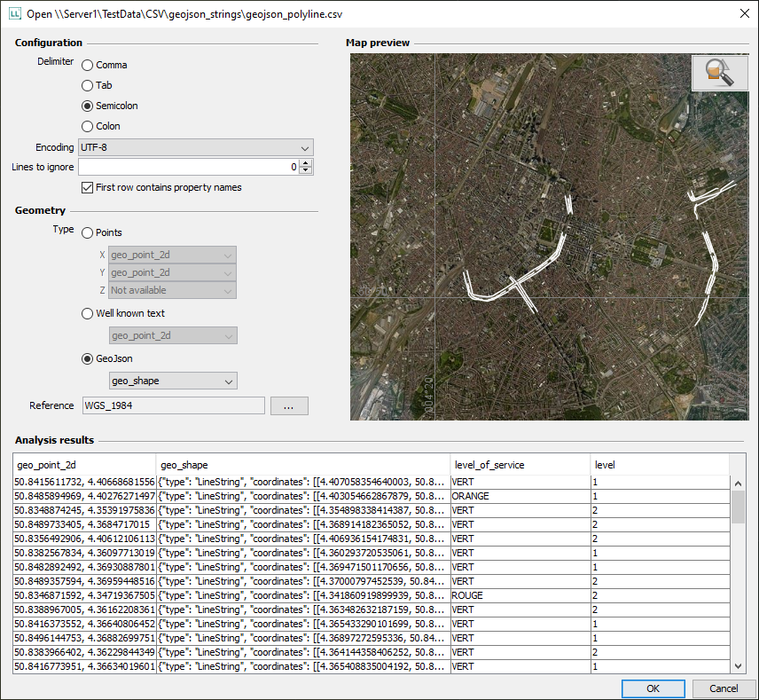The width and height of the screenshot is (759, 700).
Task: Click geo_shape cell starting 4.37000797452539
Action: click(303, 581)
